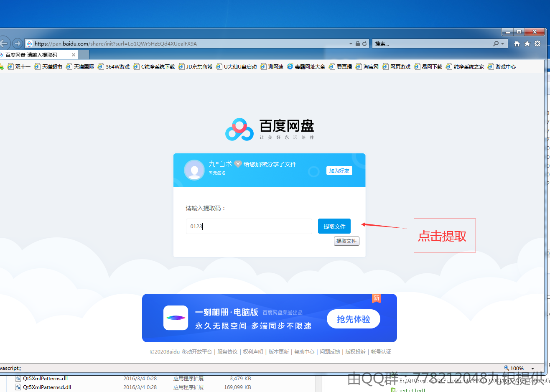Go back with the browser Back arrow
This screenshot has height=392, width=550.
tap(3, 43)
